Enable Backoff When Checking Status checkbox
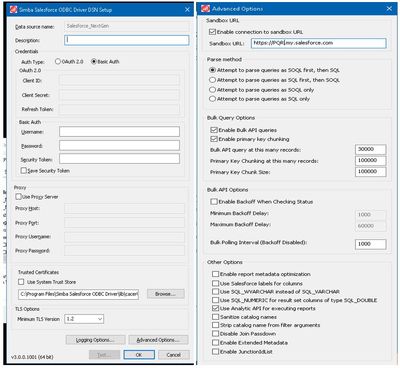Screen dimensions: 400x368 [214, 202]
